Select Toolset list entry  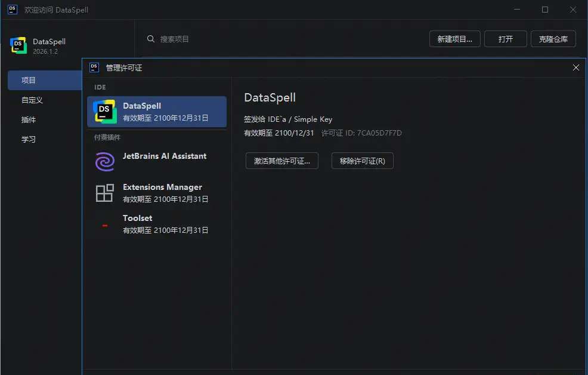click(x=157, y=224)
